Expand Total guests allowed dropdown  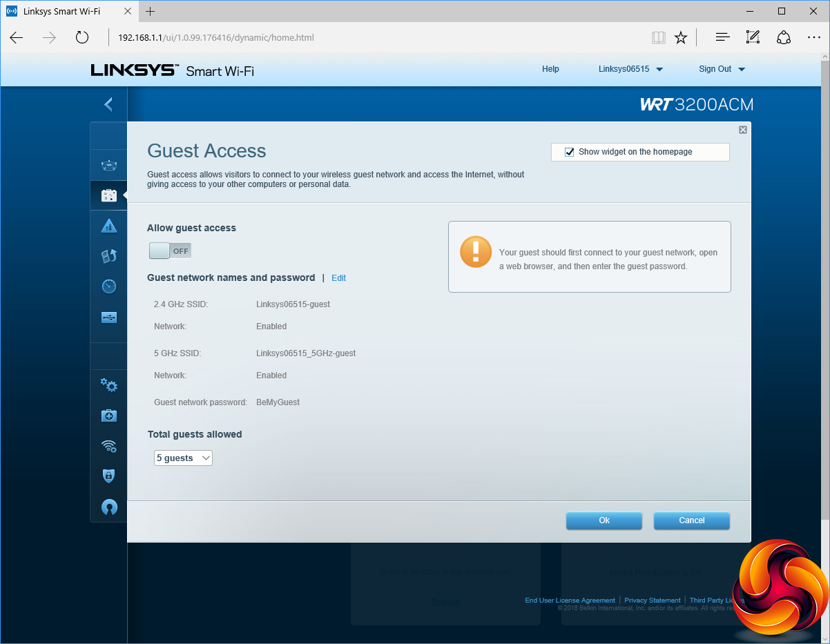[183, 458]
